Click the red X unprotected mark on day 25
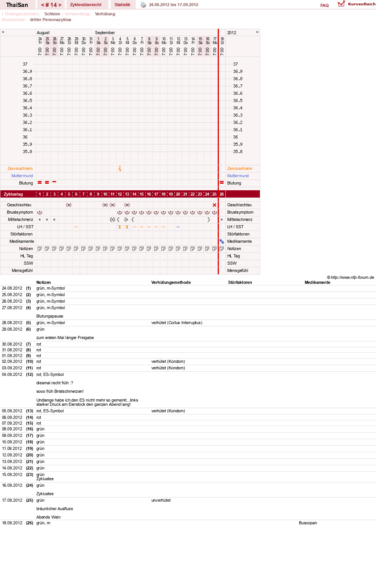The image size is (376, 588). (215, 205)
